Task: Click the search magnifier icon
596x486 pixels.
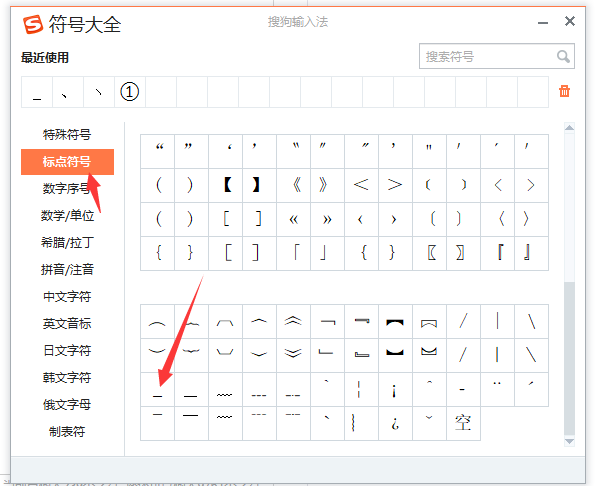Action: (563, 57)
